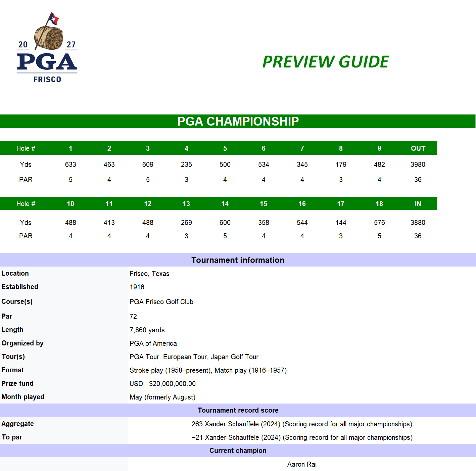Screen dimensions: 476x471
Task: Click the Aggregate label
Action: (17, 424)
